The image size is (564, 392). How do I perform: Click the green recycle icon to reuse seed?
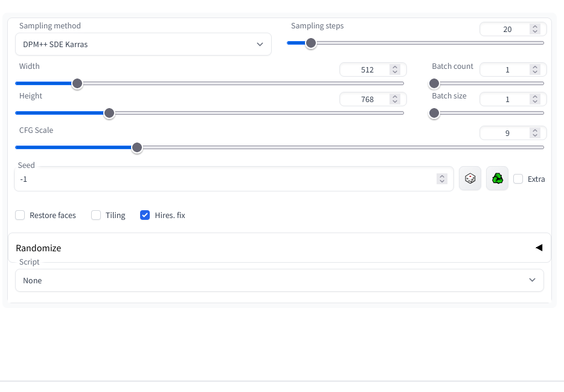point(497,178)
